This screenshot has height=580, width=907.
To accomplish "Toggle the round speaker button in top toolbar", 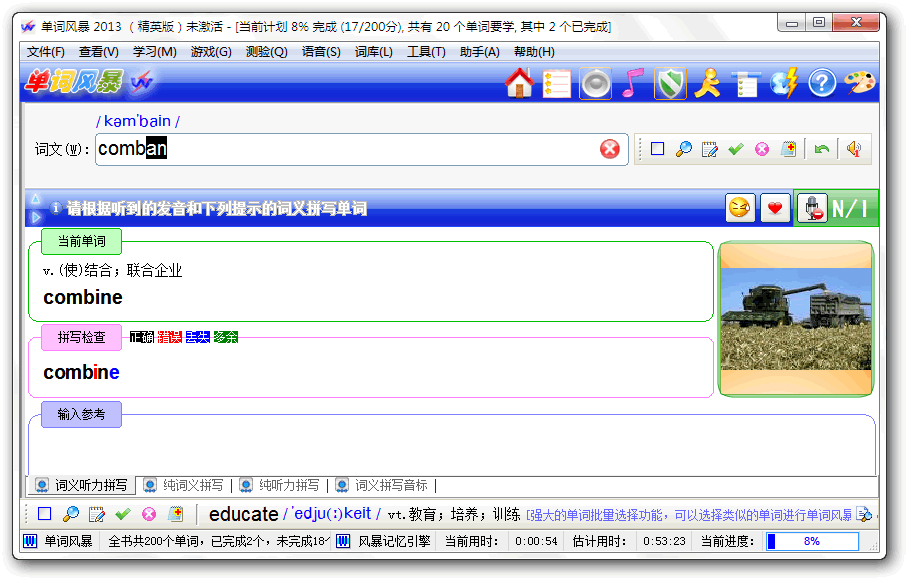I will (595, 84).
